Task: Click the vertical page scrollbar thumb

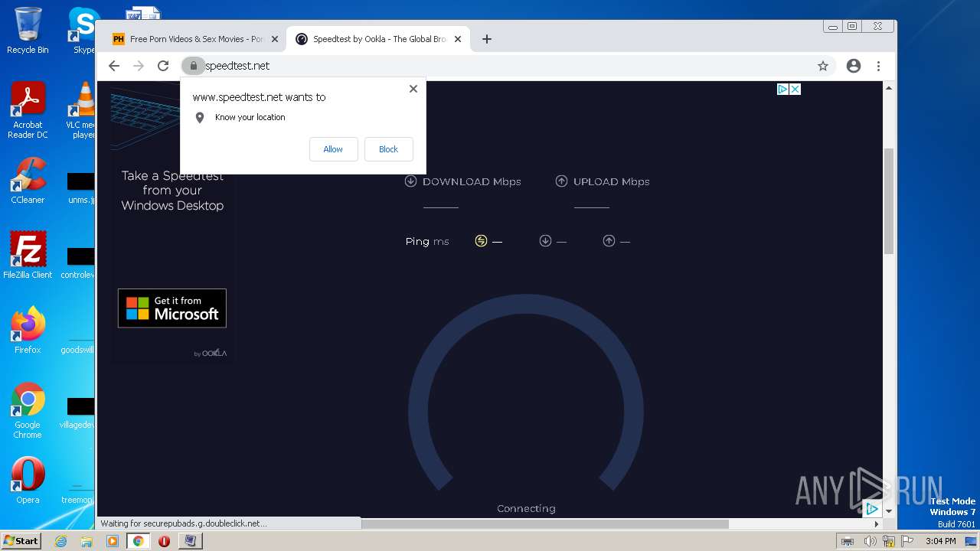Action: pyautogui.click(x=889, y=201)
